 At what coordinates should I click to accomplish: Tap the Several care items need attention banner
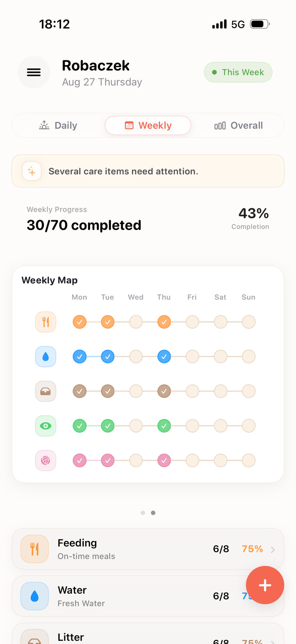click(148, 171)
